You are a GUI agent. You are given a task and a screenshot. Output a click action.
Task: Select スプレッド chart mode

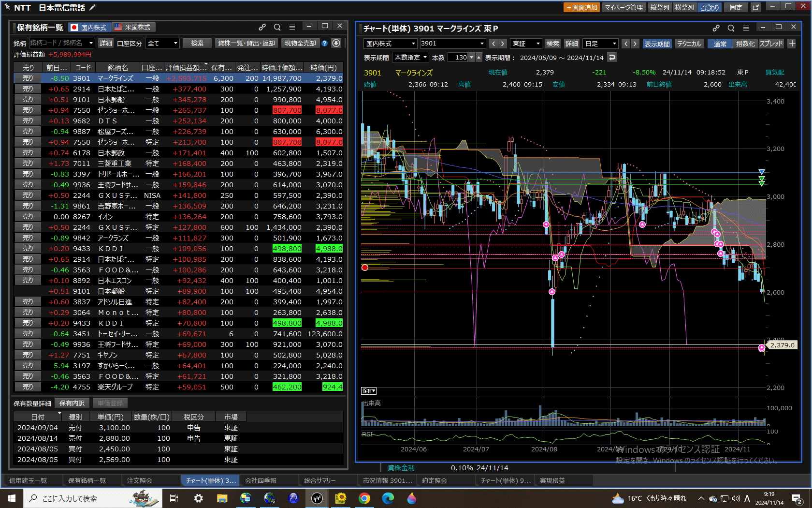[x=771, y=44]
